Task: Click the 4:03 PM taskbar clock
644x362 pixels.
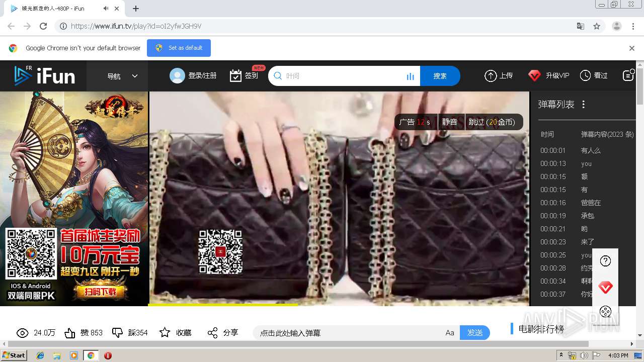Action: [x=618, y=355]
